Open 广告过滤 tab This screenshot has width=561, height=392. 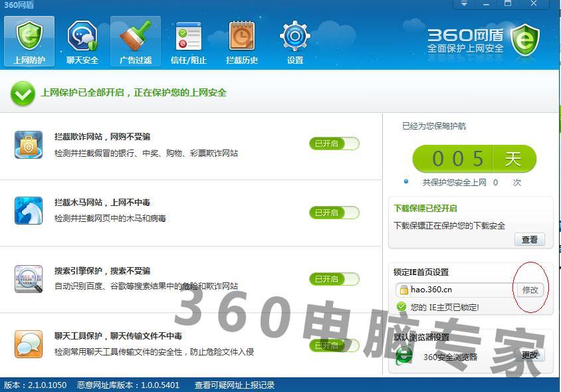[x=136, y=41]
